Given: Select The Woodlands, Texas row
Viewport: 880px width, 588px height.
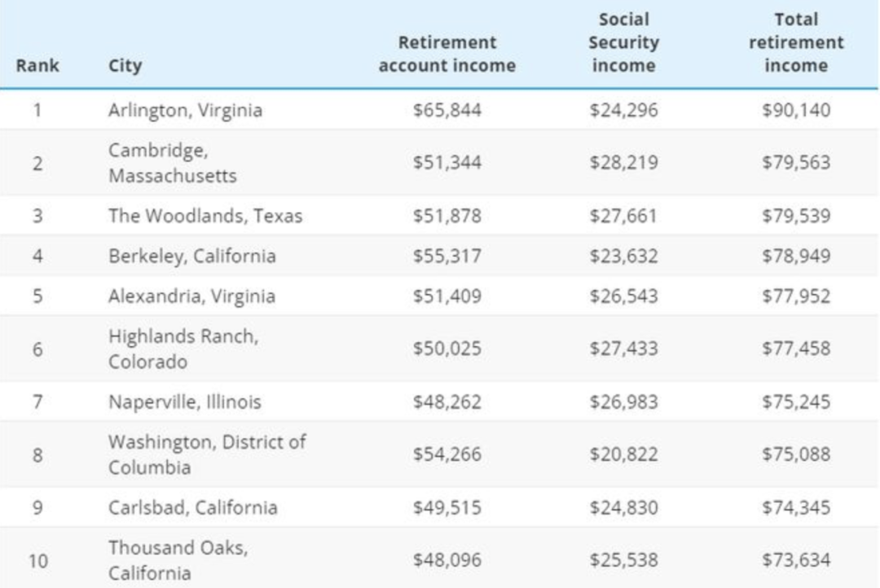Looking at the screenshot, I should [x=439, y=216].
